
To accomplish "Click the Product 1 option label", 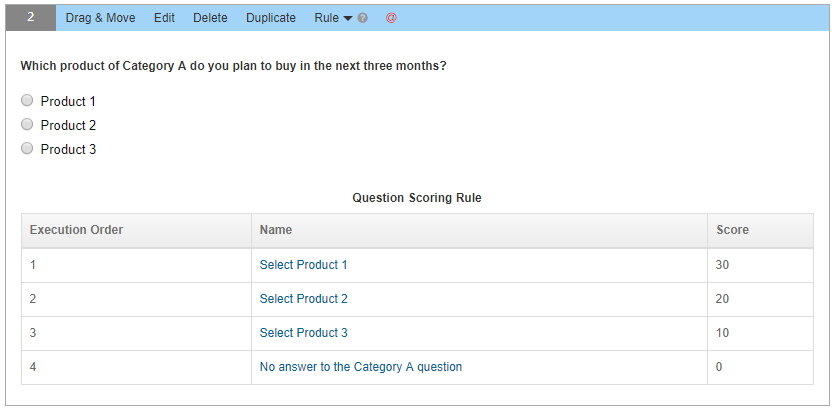I will pos(68,101).
